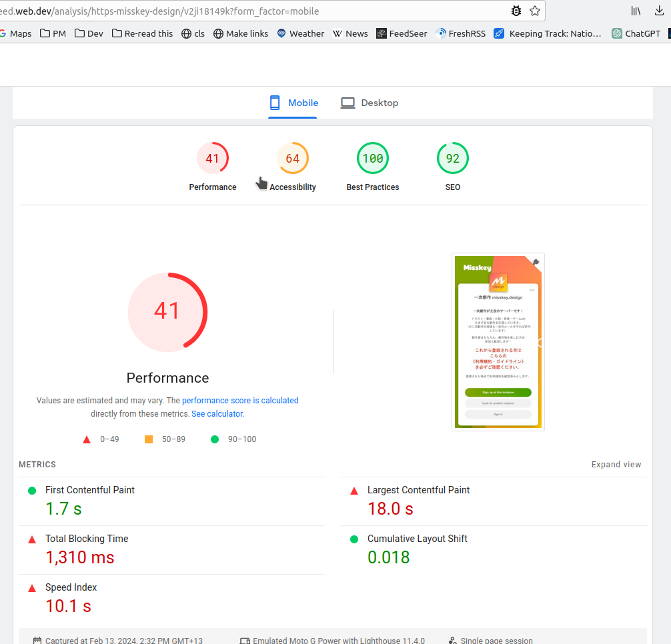Image resolution: width=671 pixels, height=644 pixels.
Task: Click the Best Practices score gauge 100
Action: pyautogui.click(x=373, y=159)
